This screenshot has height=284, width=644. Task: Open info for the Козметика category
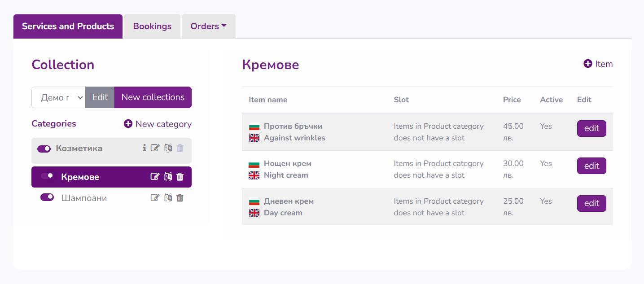click(144, 148)
